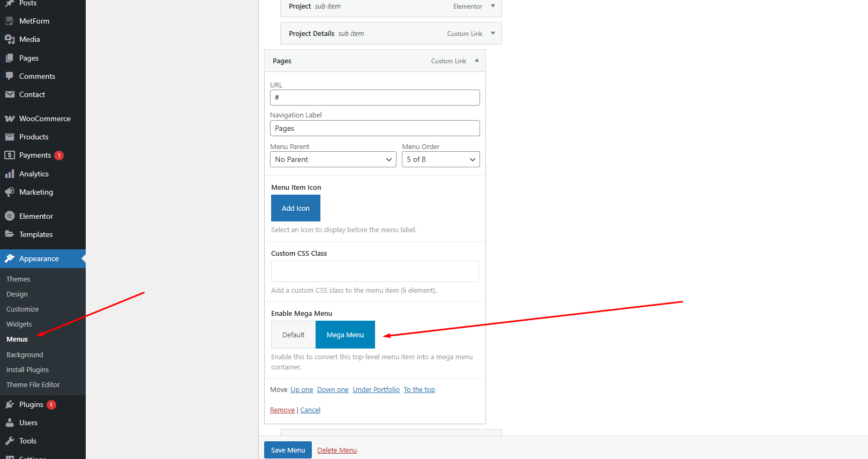
Task: Click the Payments dollar icon
Action: tap(10, 155)
